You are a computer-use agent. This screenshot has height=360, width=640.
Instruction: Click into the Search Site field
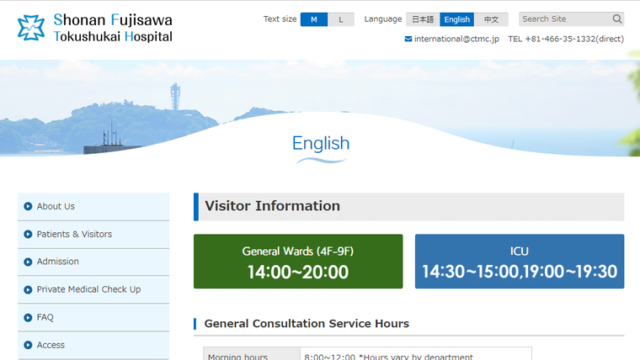(566, 19)
